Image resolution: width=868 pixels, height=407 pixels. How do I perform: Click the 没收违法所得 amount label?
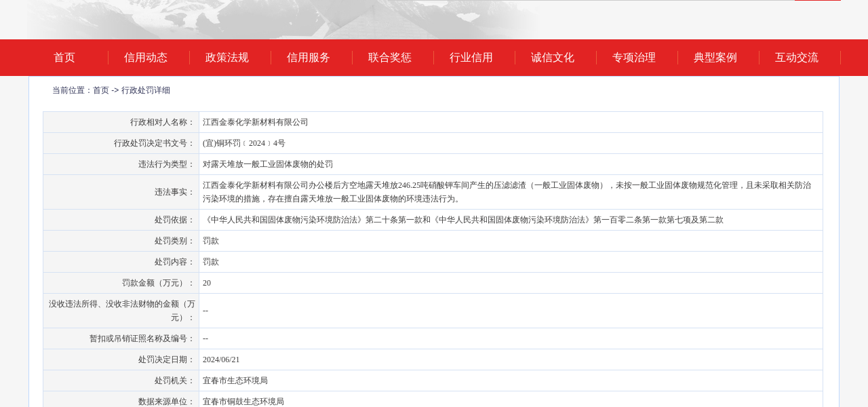122,311
